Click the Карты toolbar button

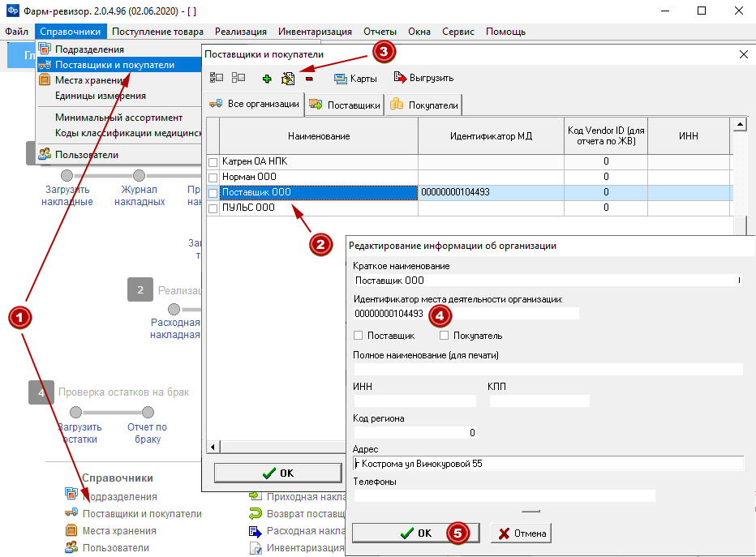tap(355, 79)
